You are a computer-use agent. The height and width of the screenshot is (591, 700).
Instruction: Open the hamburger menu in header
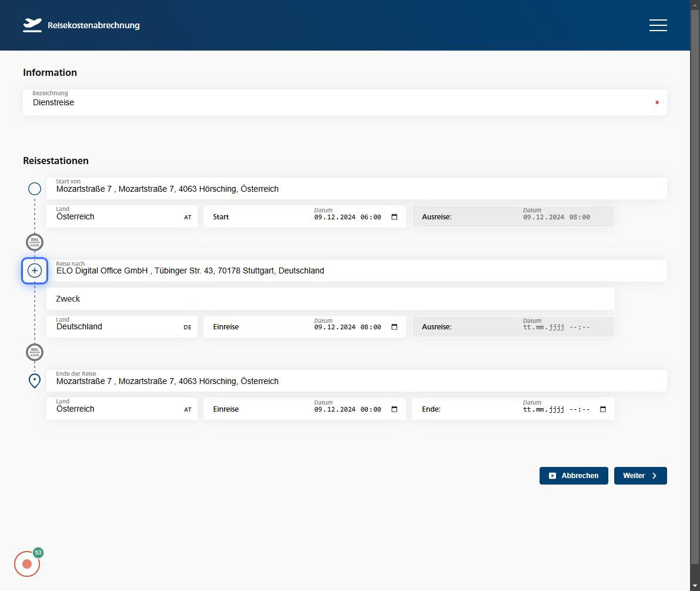point(658,25)
